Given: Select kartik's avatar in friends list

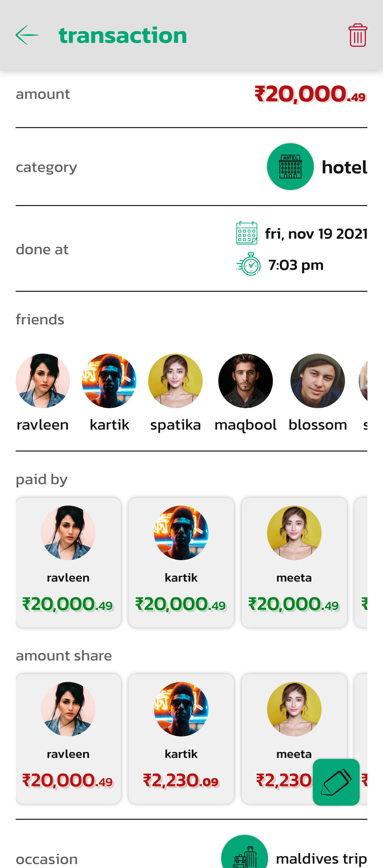Looking at the screenshot, I should click(x=109, y=381).
